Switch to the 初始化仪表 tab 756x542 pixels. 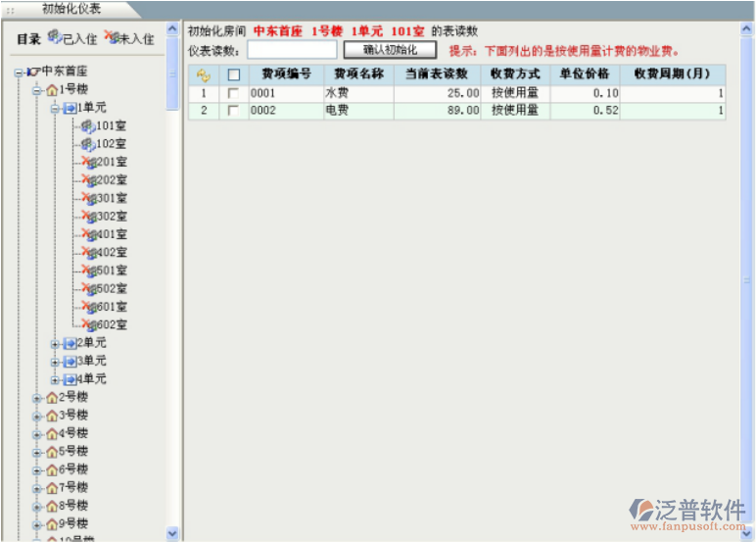71,8
